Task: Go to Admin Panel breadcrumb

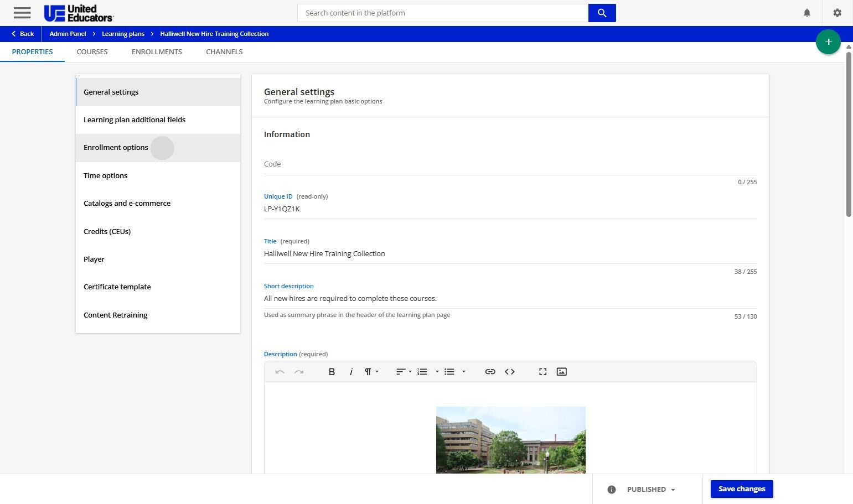Action: coord(68,34)
